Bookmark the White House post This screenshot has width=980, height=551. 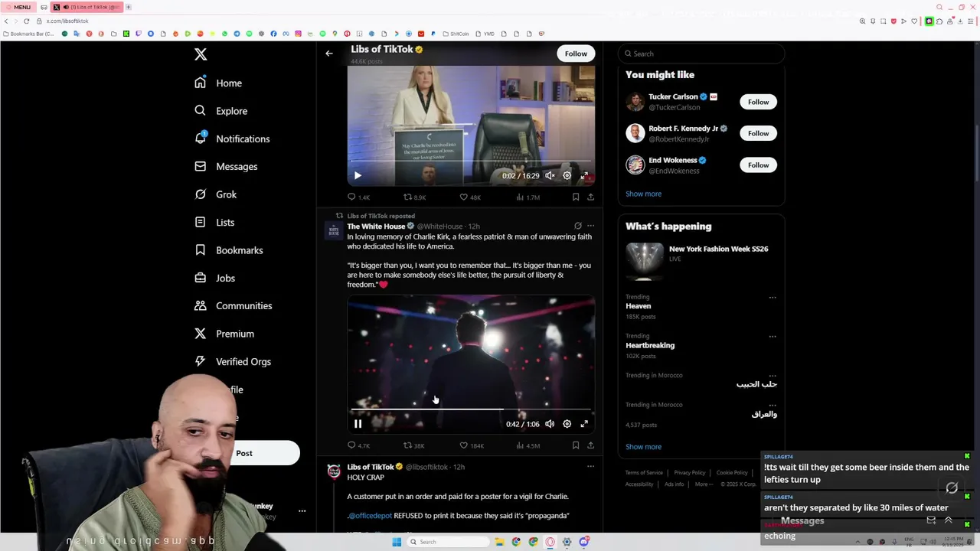click(575, 445)
